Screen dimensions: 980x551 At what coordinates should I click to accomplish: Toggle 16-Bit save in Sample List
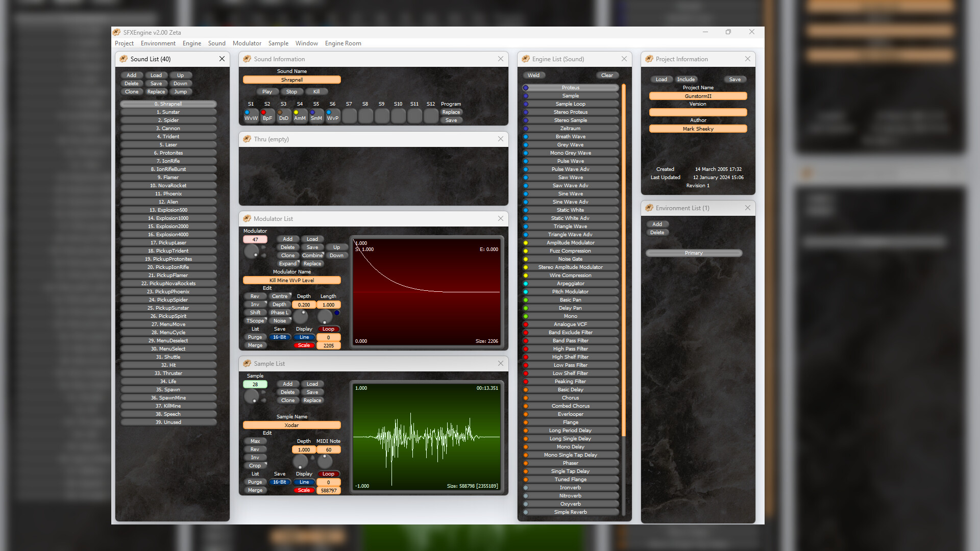tap(280, 482)
